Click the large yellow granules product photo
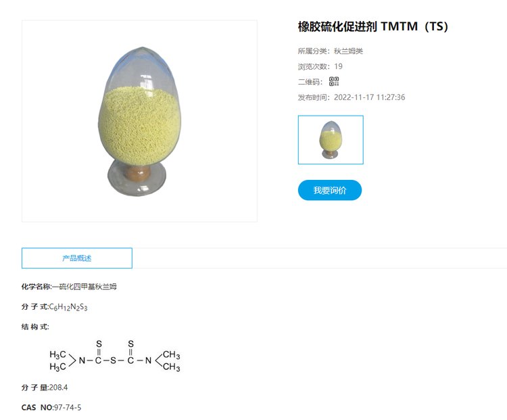The width and height of the screenshot is (507, 420). [x=139, y=121]
